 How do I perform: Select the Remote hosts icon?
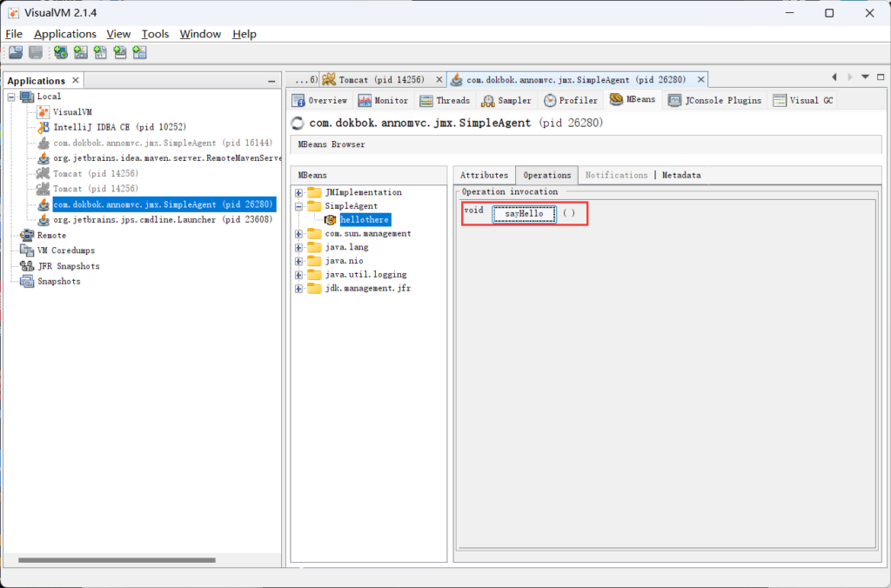coord(27,235)
